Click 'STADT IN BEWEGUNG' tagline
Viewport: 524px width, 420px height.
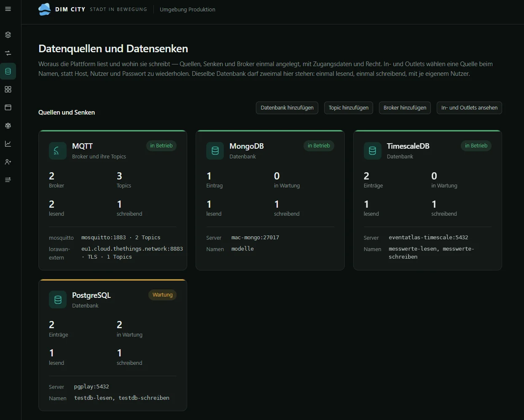(118, 9)
